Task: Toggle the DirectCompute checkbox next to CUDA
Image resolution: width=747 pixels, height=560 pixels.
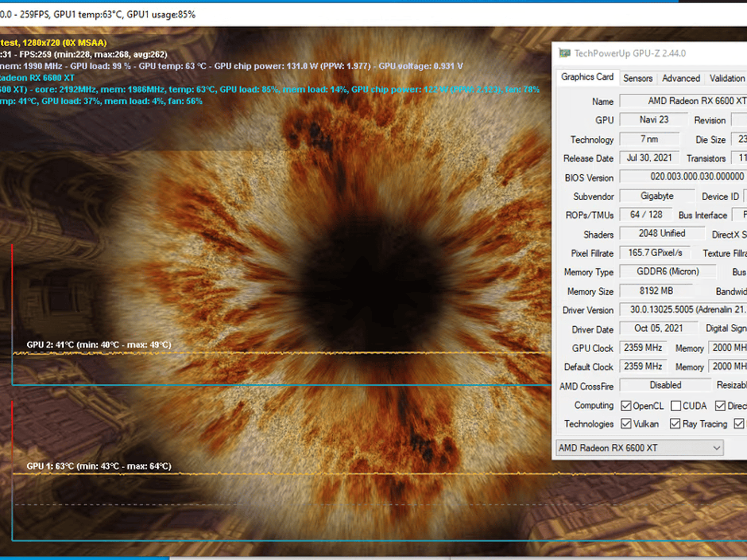Action: (x=720, y=405)
